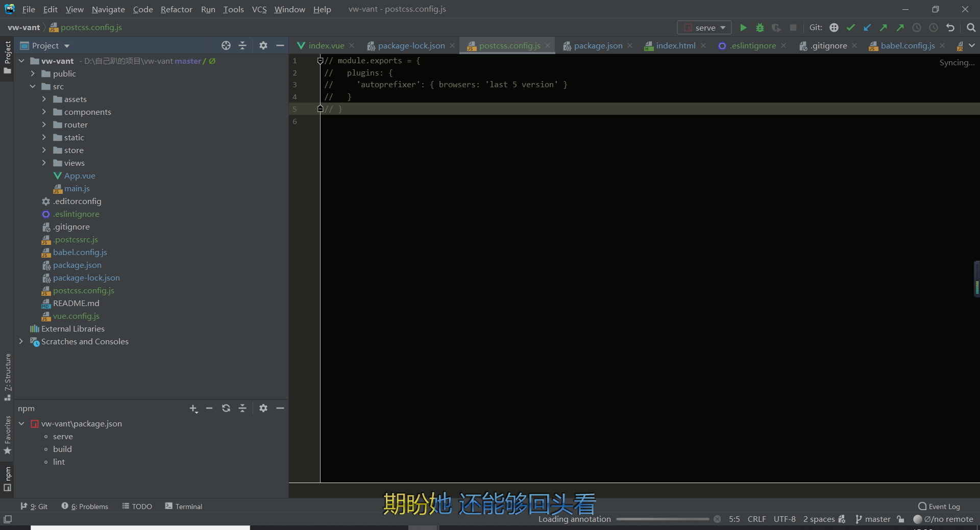Expand the components folder
This screenshot has height=530, width=980.
44,112
